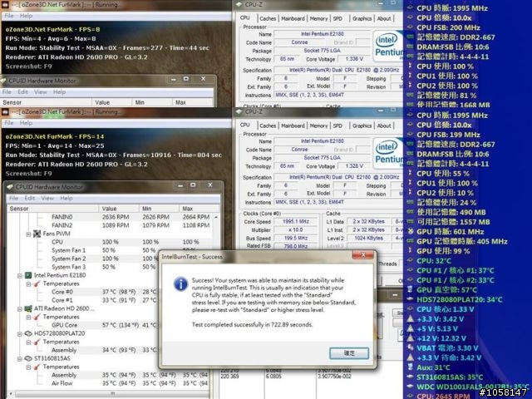Click the icon beside Aux: 31°C
This screenshot has height=399, width=532.
(x=410, y=367)
